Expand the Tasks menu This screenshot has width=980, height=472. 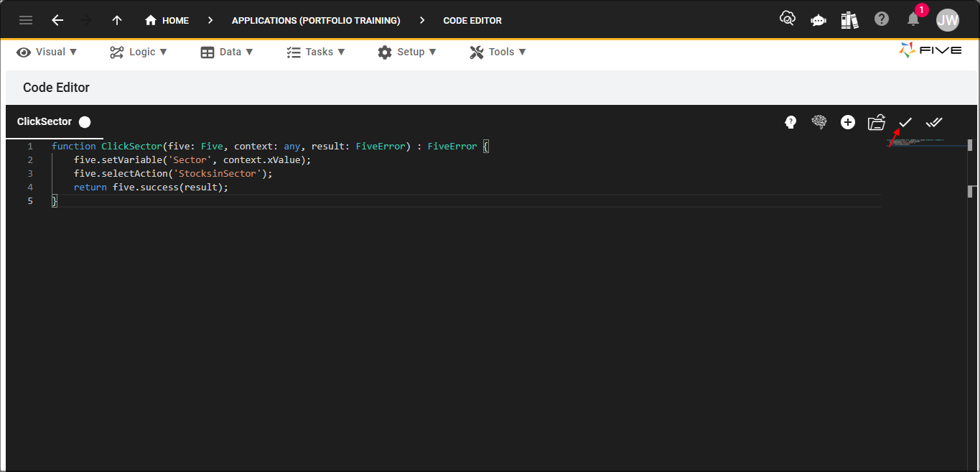click(x=316, y=52)
